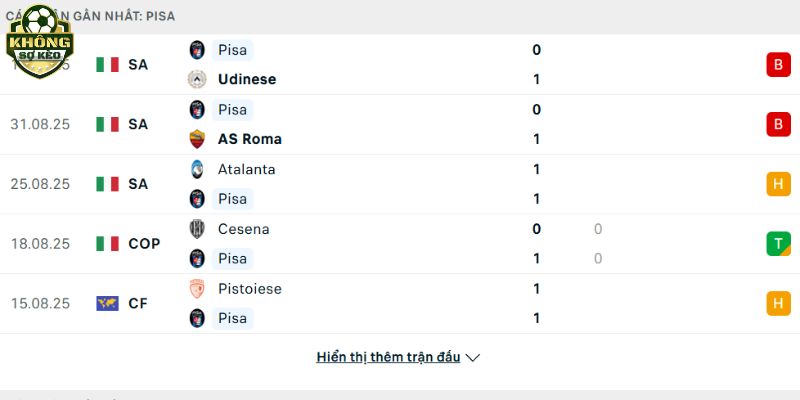800x400 pixels.
Task: Click the red B badge for Udinese match
Action: tap(778, 64)
